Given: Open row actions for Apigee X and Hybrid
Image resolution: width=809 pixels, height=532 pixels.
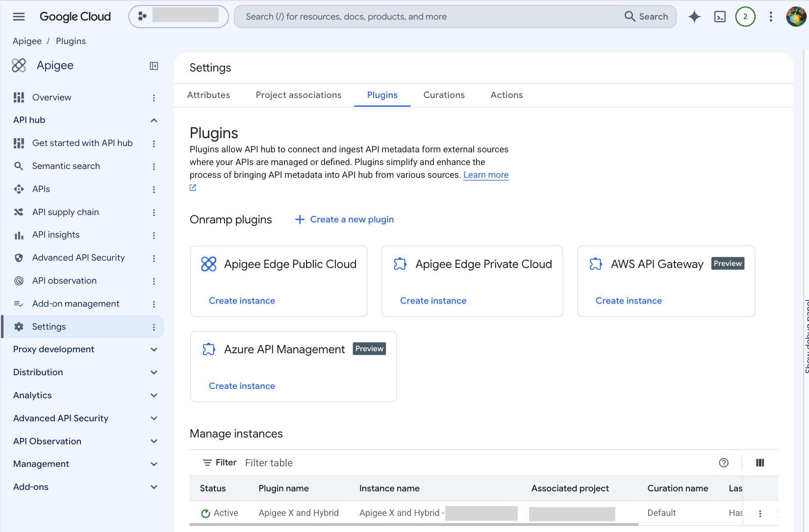Looking at the screenshot, I should click(x=760, y=513).
